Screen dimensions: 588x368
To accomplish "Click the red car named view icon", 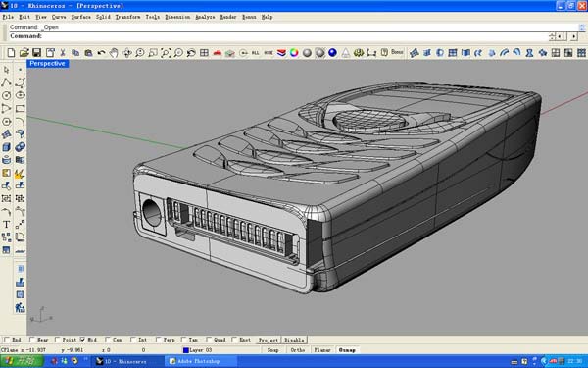I will pos(218,53).
